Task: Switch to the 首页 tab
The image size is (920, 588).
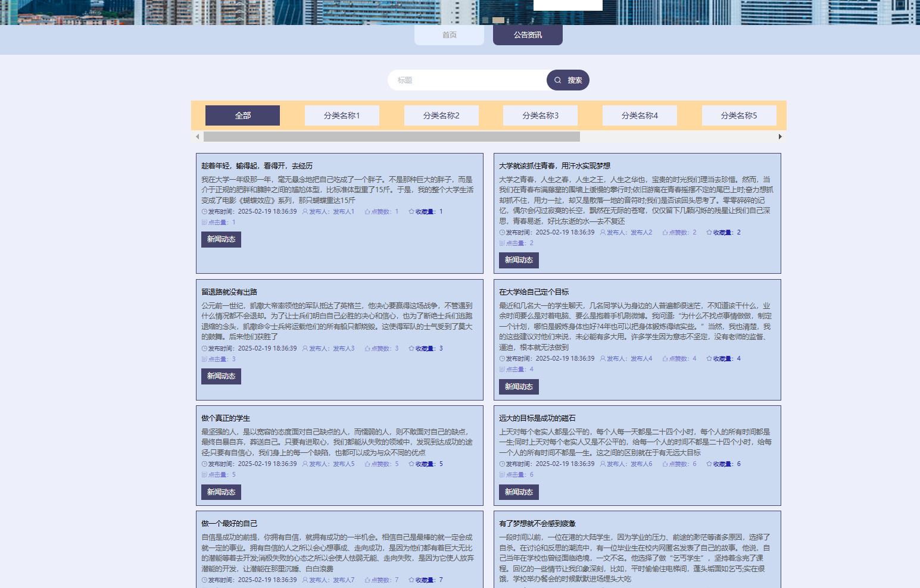Action: [449, 35]
